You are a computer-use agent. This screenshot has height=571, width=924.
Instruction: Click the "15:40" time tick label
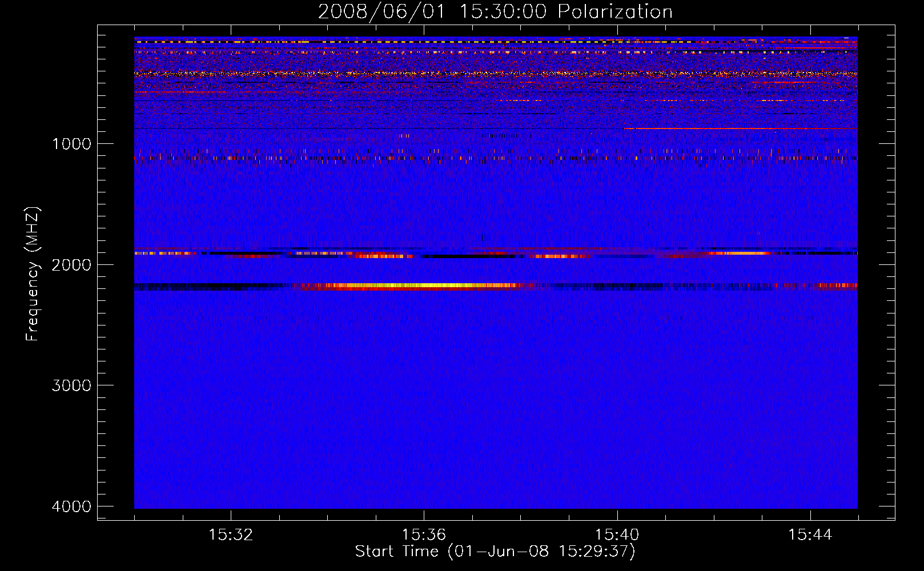(x=617, y=535)
